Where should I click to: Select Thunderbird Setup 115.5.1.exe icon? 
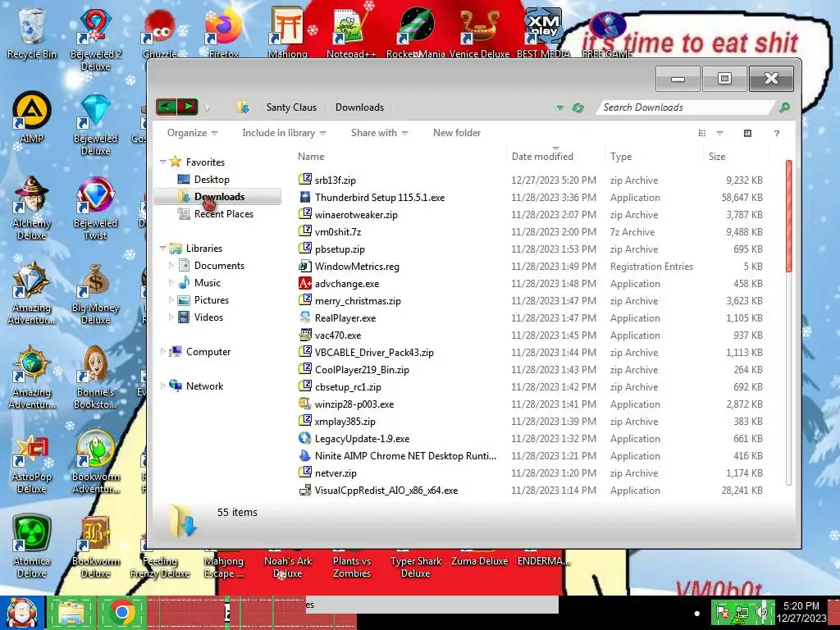click(305, 197)
